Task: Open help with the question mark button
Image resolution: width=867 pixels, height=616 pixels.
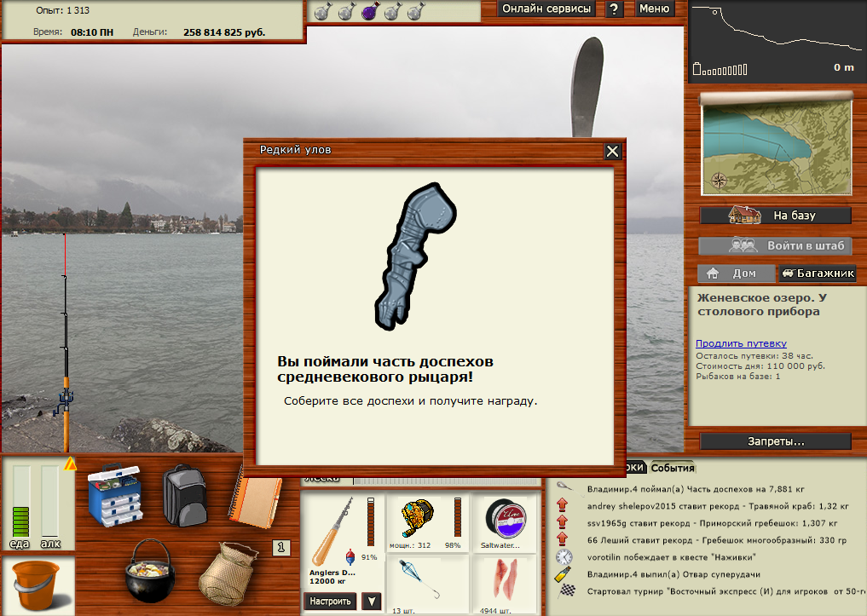Action: (x=614, y=9)
